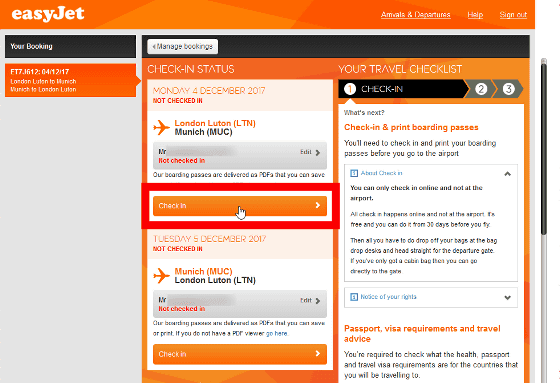Check in for Munich to London Luton flight

point(240,354)
